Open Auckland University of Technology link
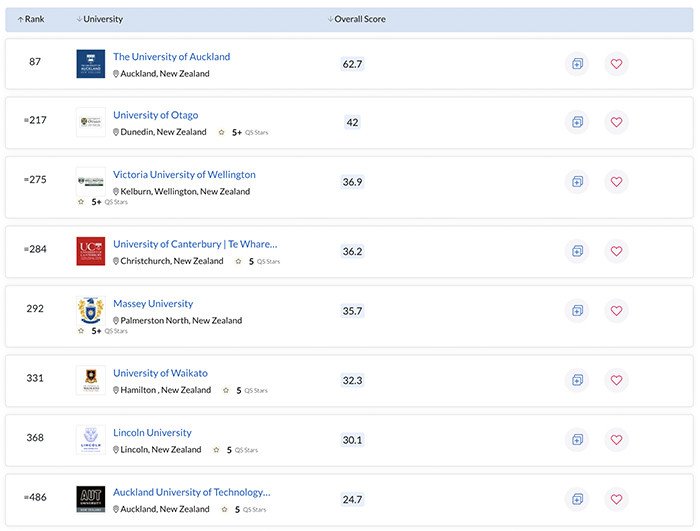The image size is (700, 531). (x=192, y=492)
